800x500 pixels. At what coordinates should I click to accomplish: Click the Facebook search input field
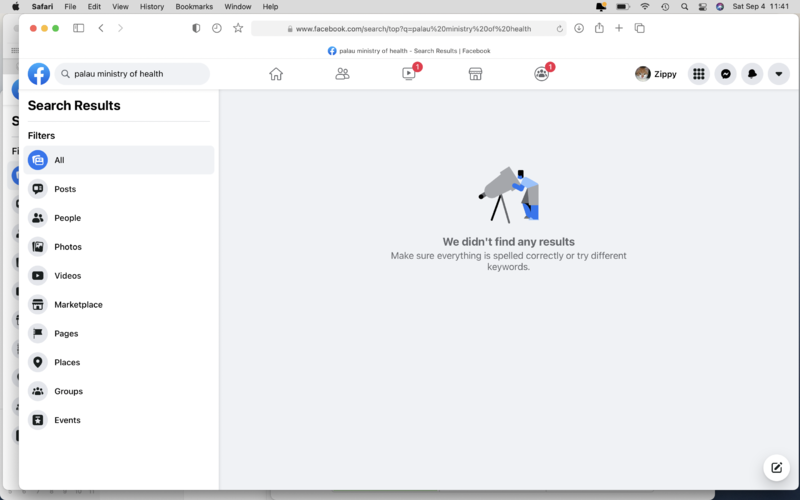[x=135, y=74]
